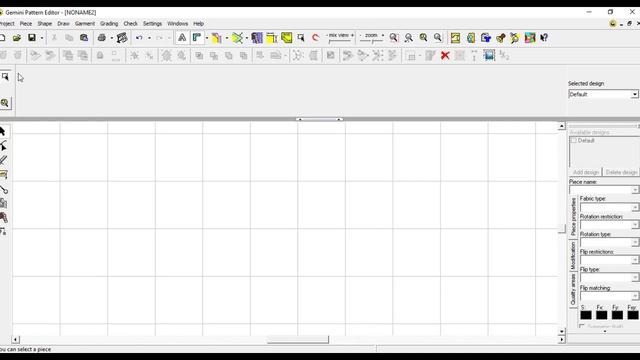Viewport: 640px width, 360px height.
Task: Expand the Piece name dropdown
Action: pyautogui.click(x=634, y=190)
